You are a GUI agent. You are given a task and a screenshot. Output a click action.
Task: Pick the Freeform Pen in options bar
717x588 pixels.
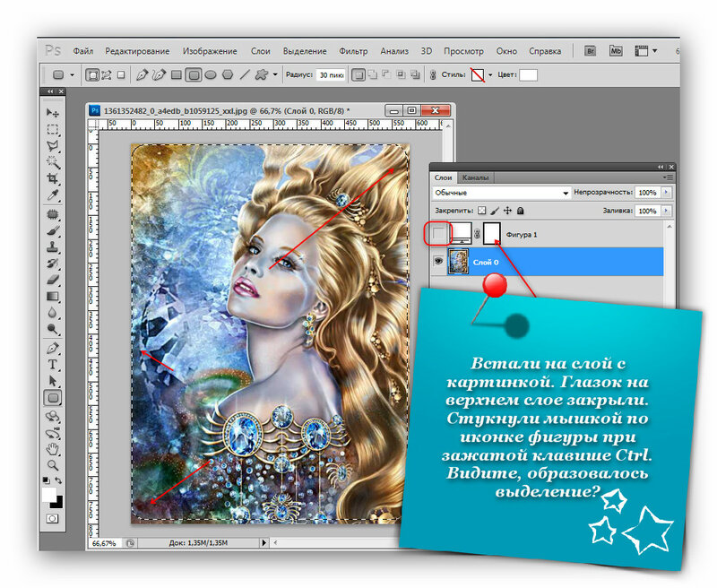159,74
